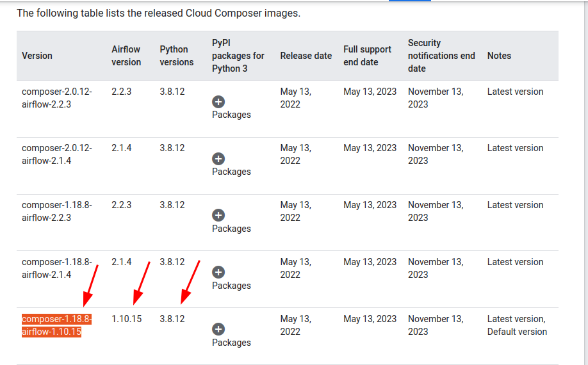Select version text composer-2.0.12-airflow-2.1.4
The image size is (588, 365).
[x=56, y=154]
